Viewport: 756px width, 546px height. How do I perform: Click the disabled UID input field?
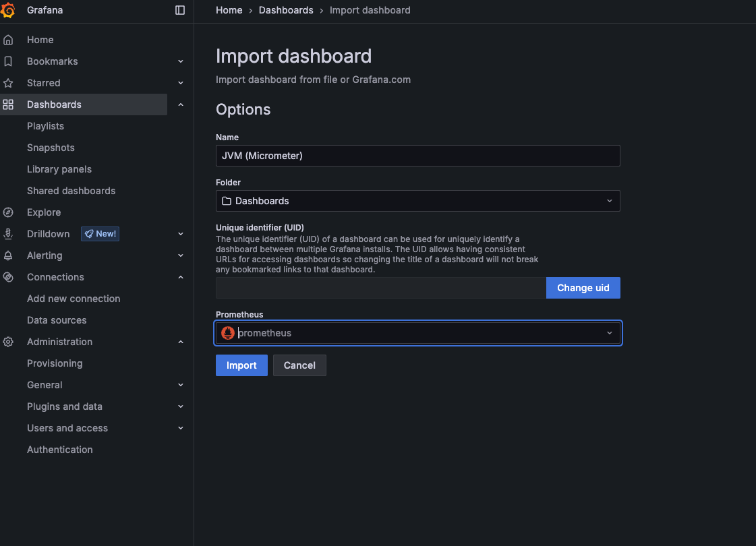point(381,288)
